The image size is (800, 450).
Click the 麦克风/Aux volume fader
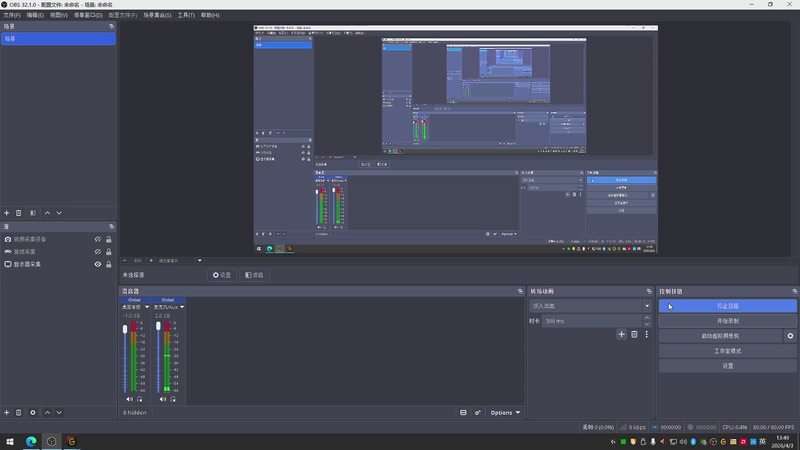158,327
